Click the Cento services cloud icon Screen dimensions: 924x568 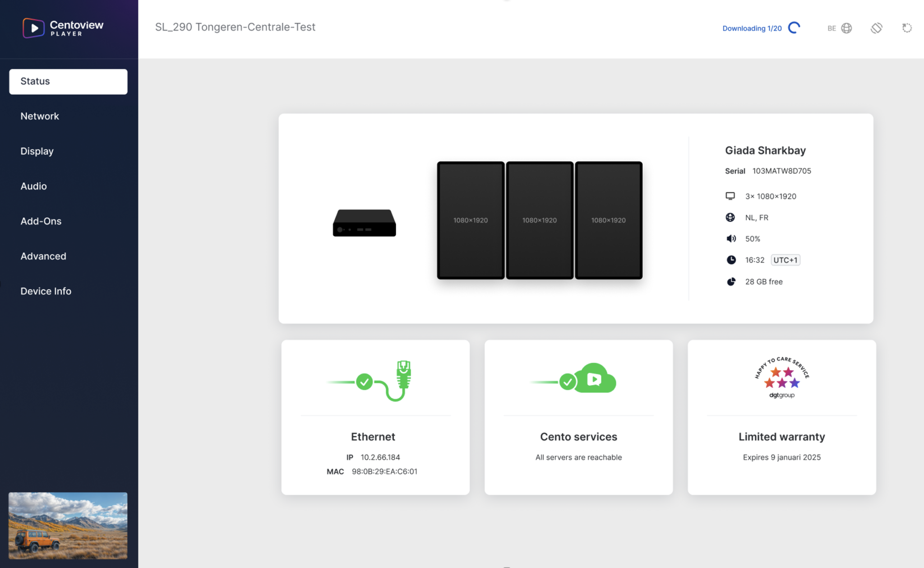(594, 378)
